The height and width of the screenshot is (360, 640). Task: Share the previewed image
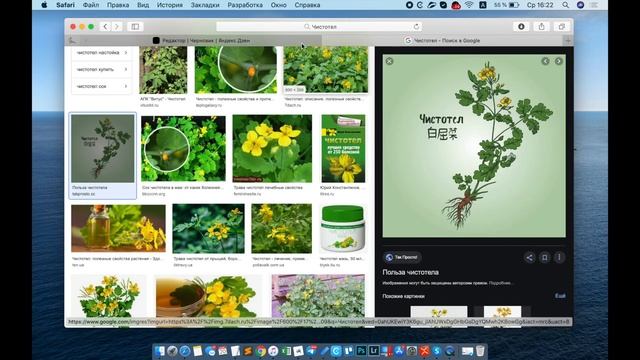[529, 258]
